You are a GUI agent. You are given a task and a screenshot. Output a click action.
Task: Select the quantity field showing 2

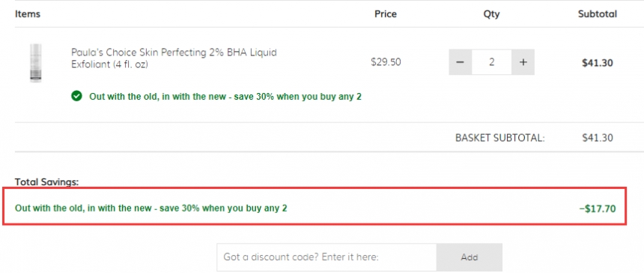pyautogui.click(x=492, y=62)
